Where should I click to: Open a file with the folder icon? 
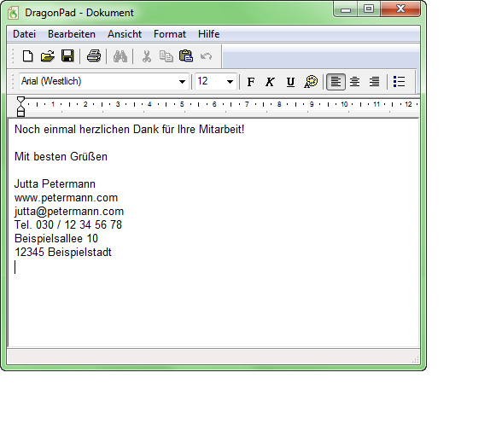48,56
